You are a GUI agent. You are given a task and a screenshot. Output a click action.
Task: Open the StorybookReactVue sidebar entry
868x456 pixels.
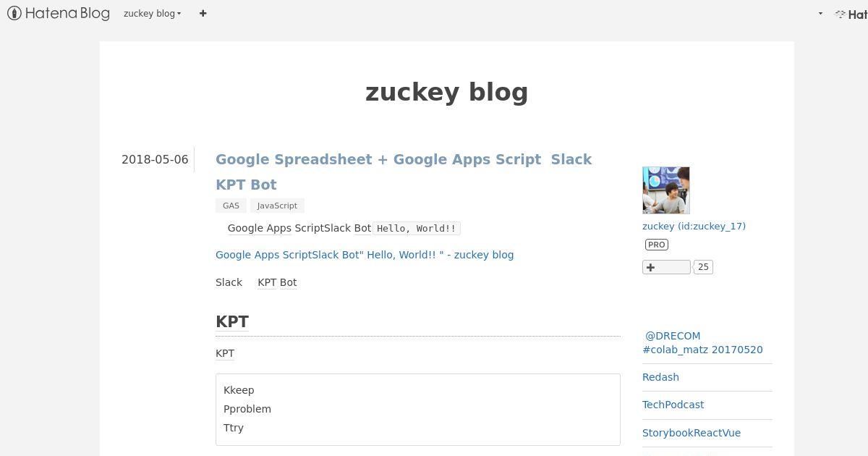[x=692, y=433]
